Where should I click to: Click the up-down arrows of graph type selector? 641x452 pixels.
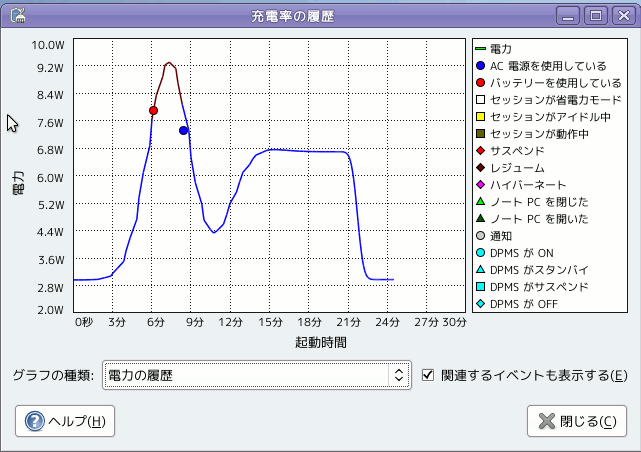click(399, 375)
